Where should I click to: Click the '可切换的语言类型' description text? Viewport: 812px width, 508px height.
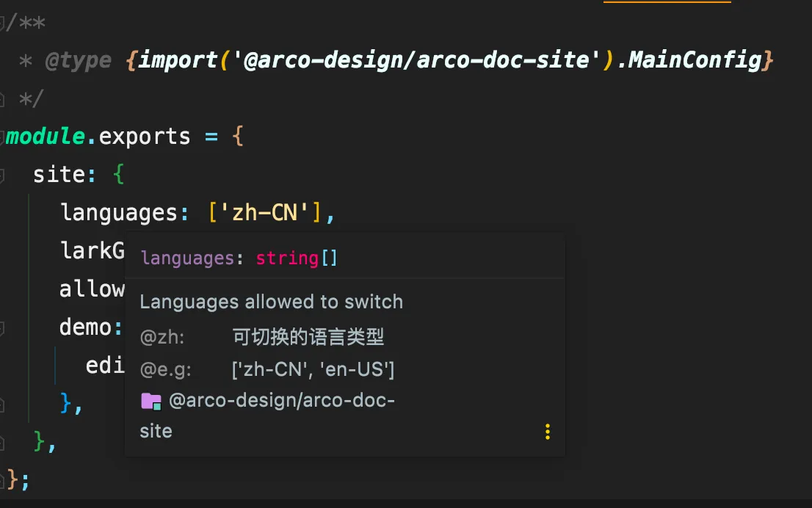(308, 337)
